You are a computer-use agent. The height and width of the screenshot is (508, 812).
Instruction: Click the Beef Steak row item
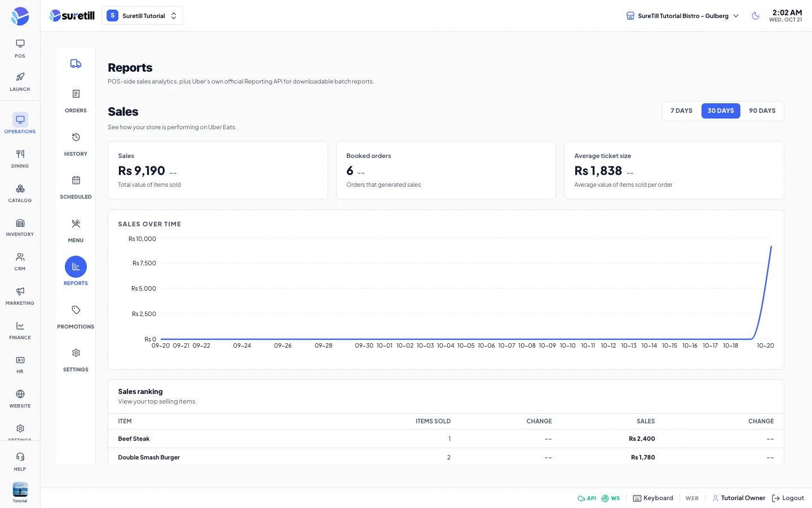(134, 439)
